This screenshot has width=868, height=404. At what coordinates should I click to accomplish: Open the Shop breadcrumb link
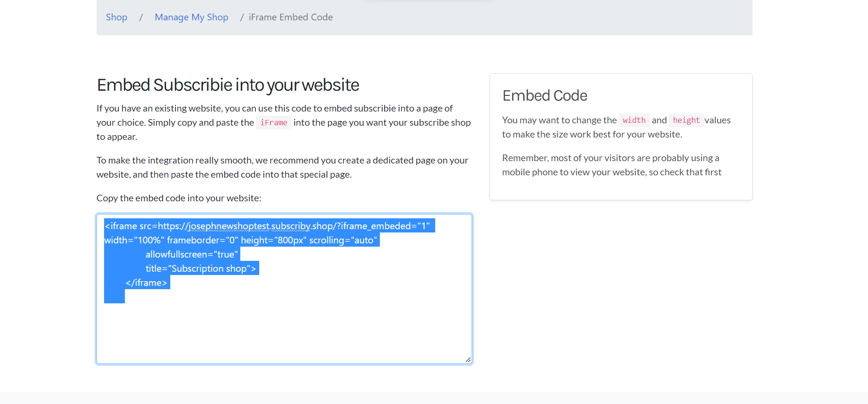click(x=116, y=17)
